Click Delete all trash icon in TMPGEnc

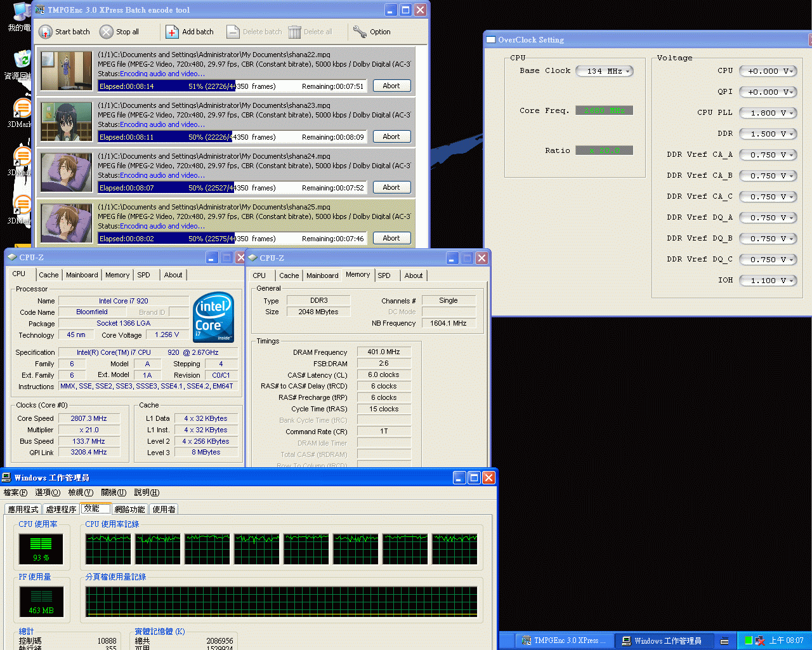coord(294,32)
